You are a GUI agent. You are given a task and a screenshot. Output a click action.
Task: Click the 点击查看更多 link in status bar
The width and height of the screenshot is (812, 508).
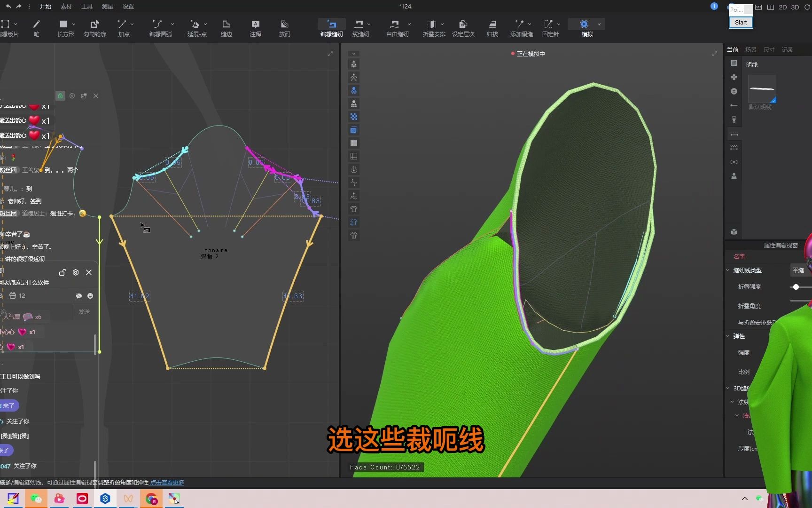click(167, 483)
